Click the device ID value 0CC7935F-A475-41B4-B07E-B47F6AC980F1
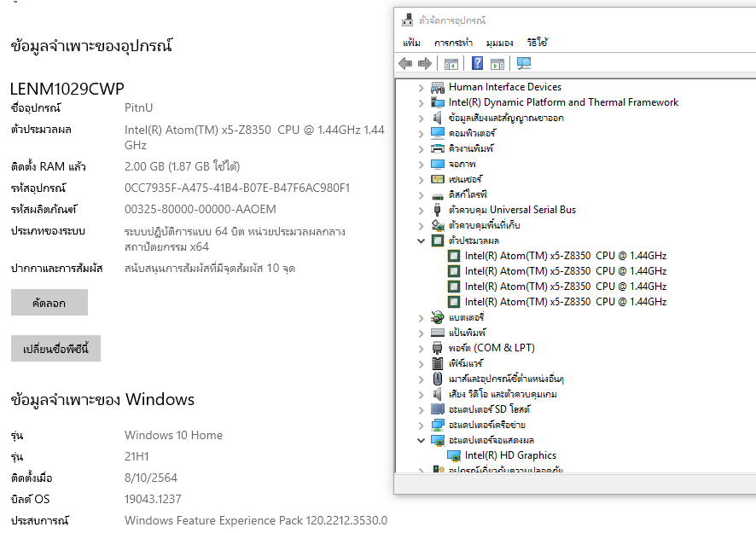Screen dimensions: 756x533 click(x=237, y=188)
